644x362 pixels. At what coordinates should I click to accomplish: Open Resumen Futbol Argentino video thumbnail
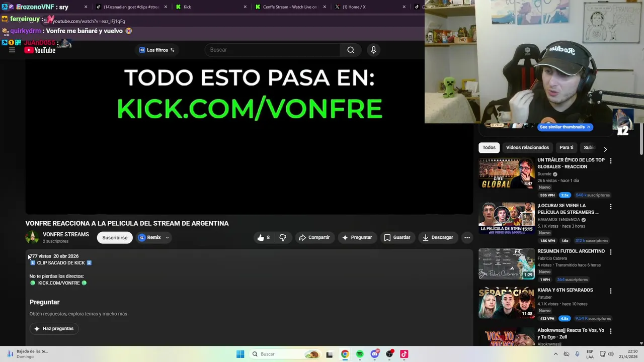[507, 264]
